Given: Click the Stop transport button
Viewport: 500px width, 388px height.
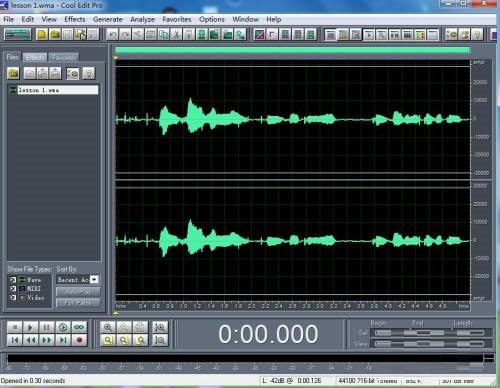Looking at the screenshot, I should click(x=14, y=327).
